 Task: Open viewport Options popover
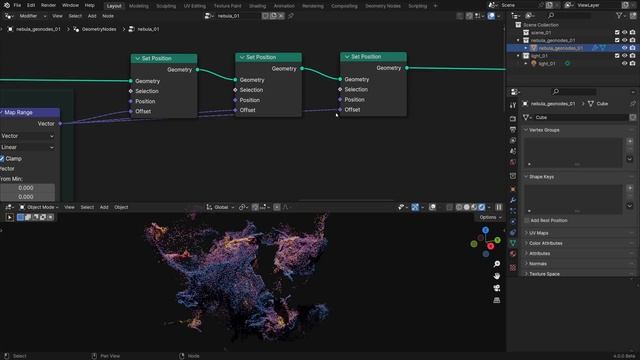coord(490,217)
